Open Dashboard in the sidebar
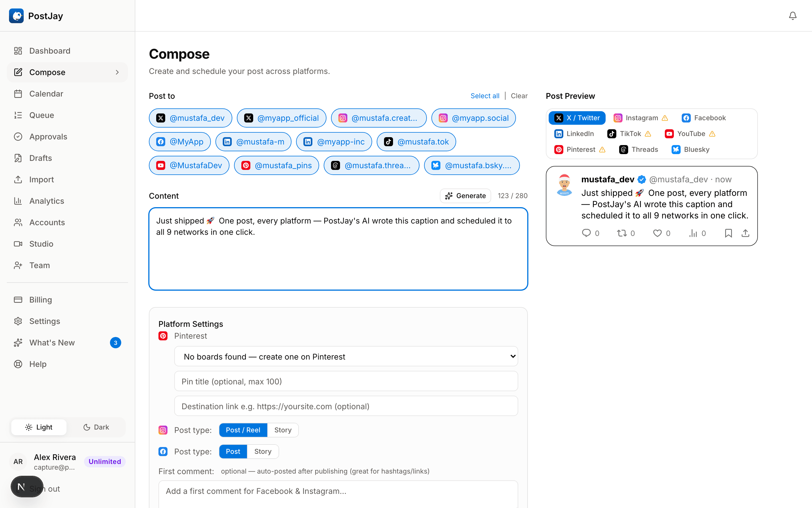This screenshot has height=508, width=812. point(67,51)
